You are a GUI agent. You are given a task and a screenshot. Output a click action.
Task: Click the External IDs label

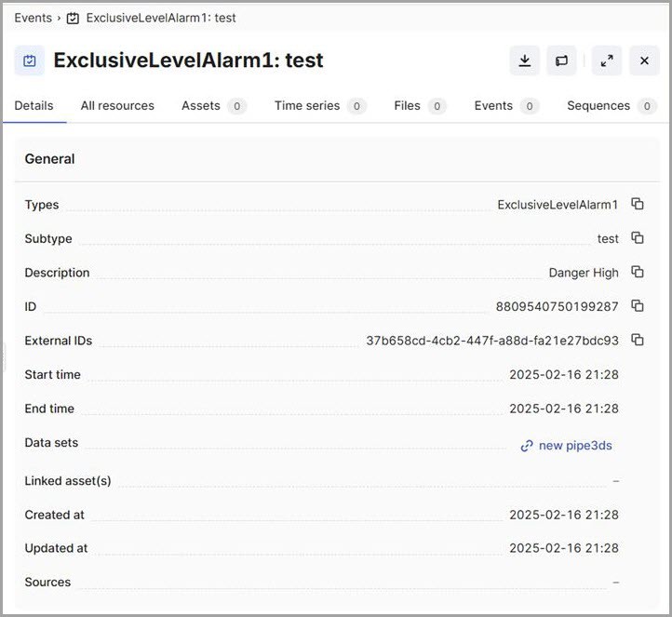click(x=59, y=341)
